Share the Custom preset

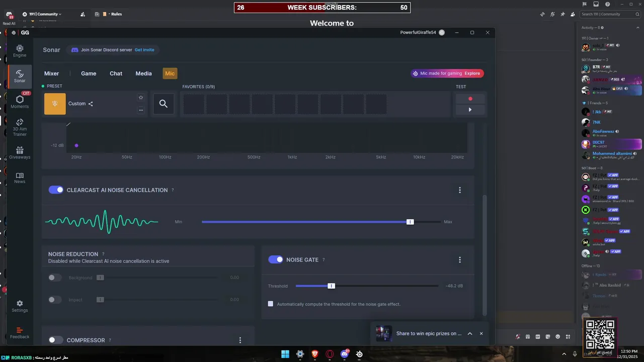91,104
